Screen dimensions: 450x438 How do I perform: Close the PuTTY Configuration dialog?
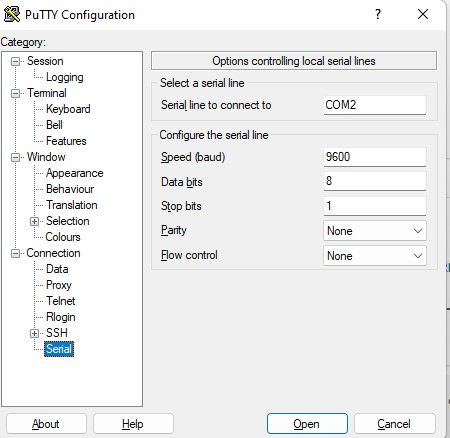tap(423, 14)
